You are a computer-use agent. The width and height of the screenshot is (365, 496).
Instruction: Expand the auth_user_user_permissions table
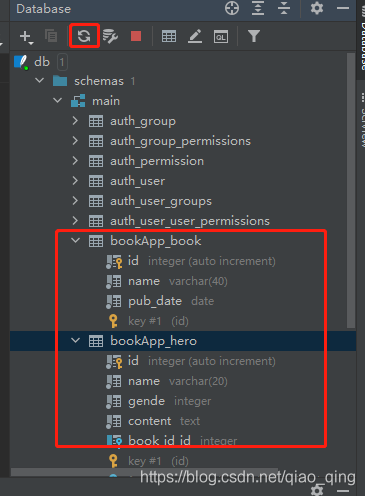point(75,221)
